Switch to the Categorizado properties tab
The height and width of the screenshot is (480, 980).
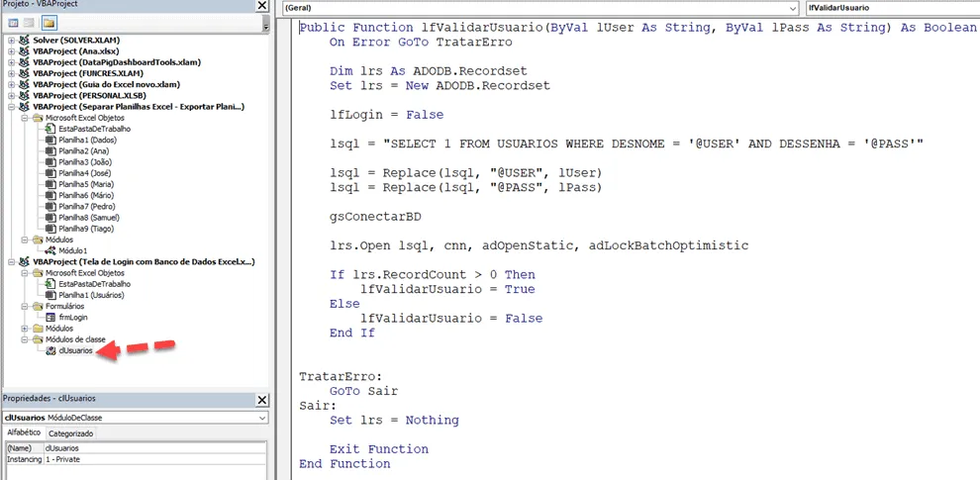pos(70,433)
